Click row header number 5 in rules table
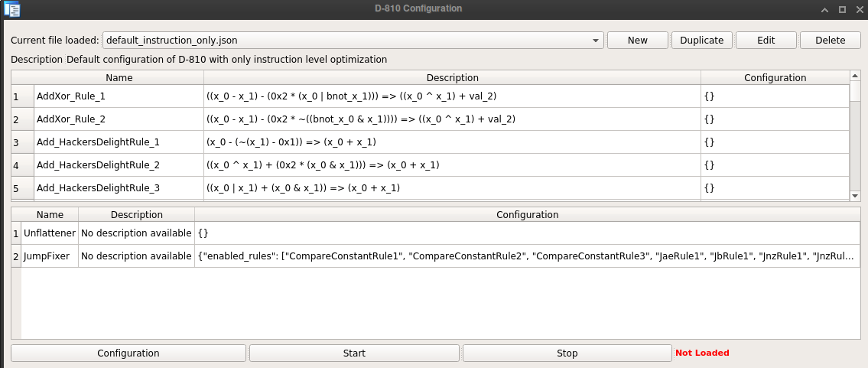 [16, 188]
